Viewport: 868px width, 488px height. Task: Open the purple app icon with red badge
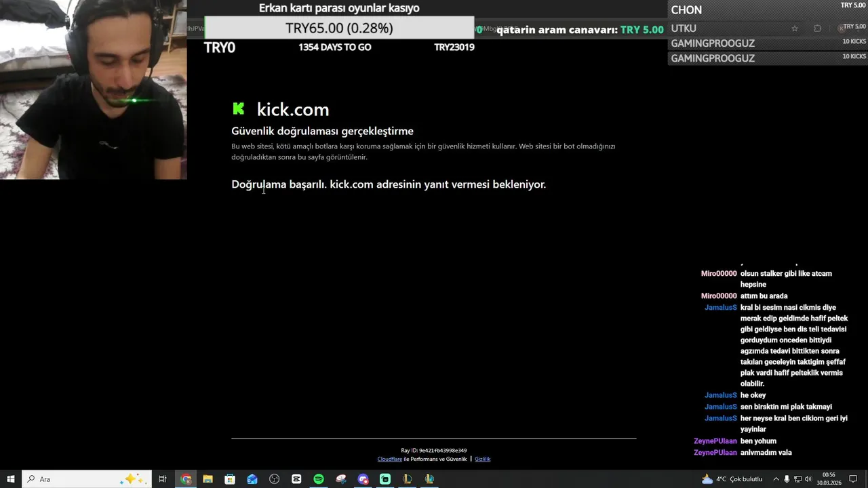[x=363, y=479]
